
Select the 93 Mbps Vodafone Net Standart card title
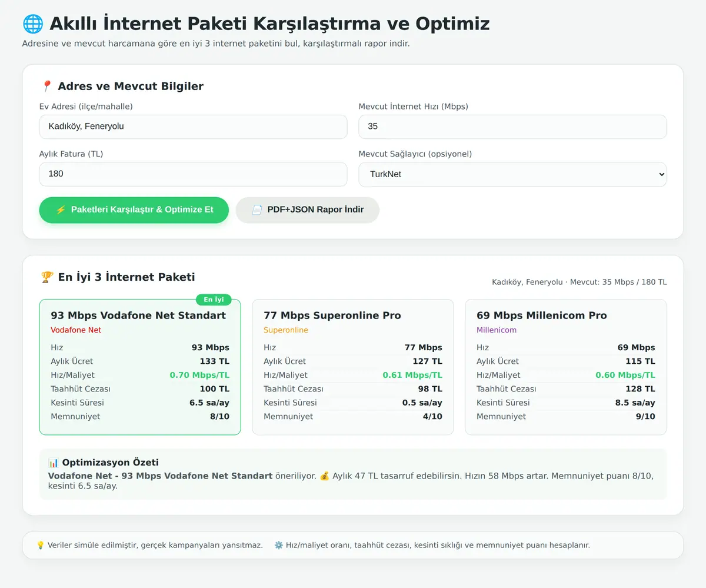[x=138, y=315]
